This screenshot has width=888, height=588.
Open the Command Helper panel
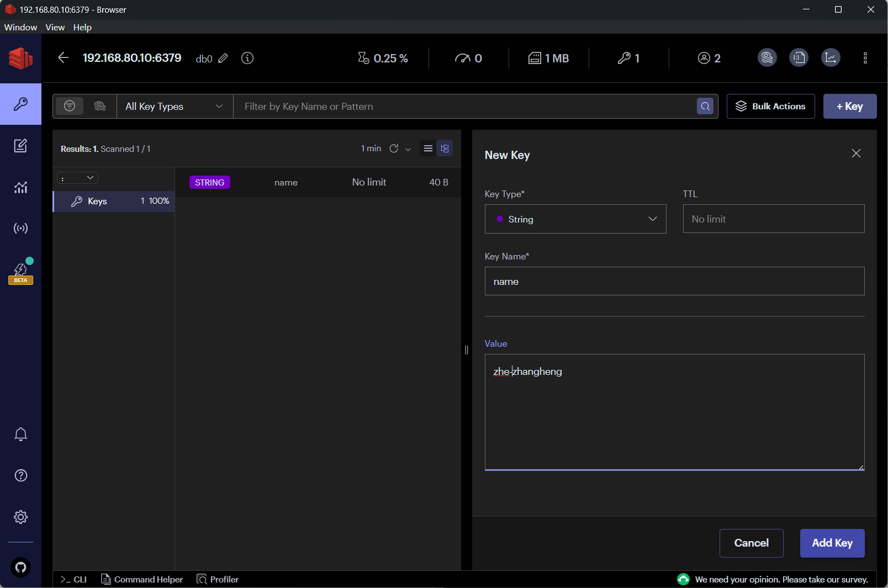pos(142,579)
